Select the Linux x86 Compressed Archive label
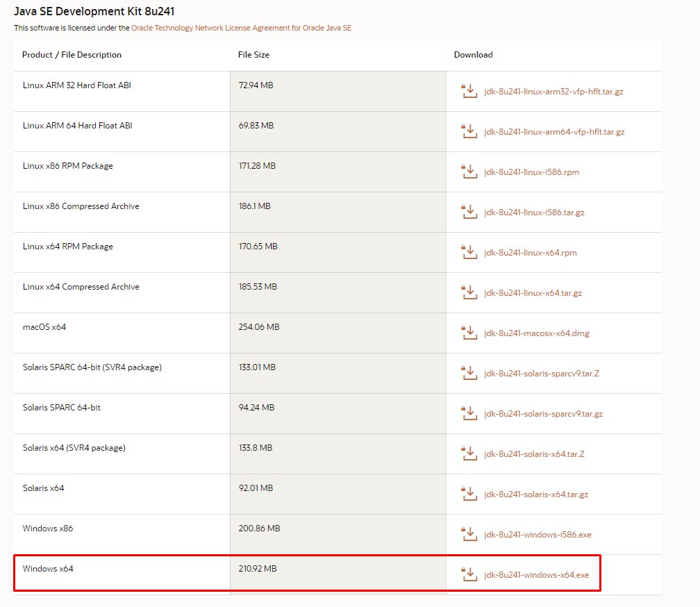The height and width of the screenshot is (607, 700). point(81,206)
